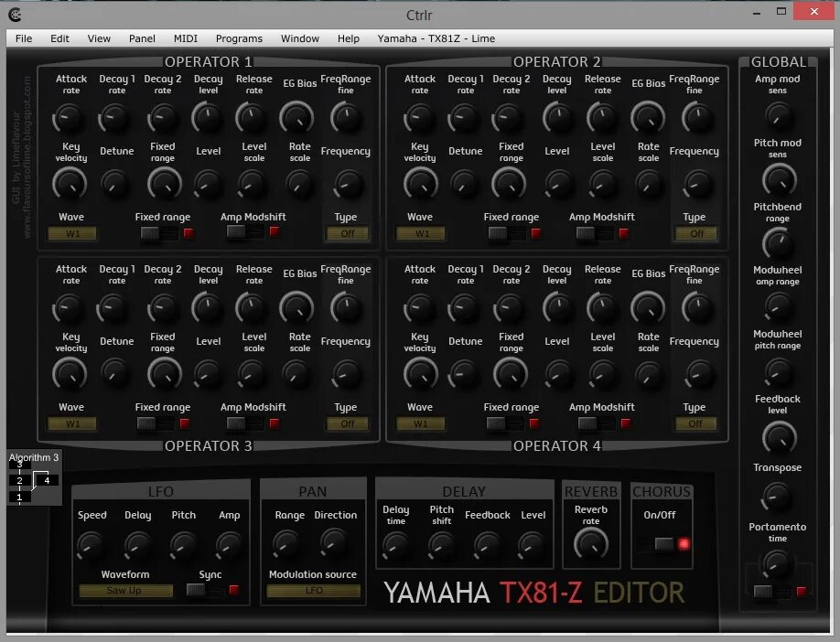Screen dimensions: 840x642
Task: Open Operator 3 Wave dropdown
Action: (72, 423)
